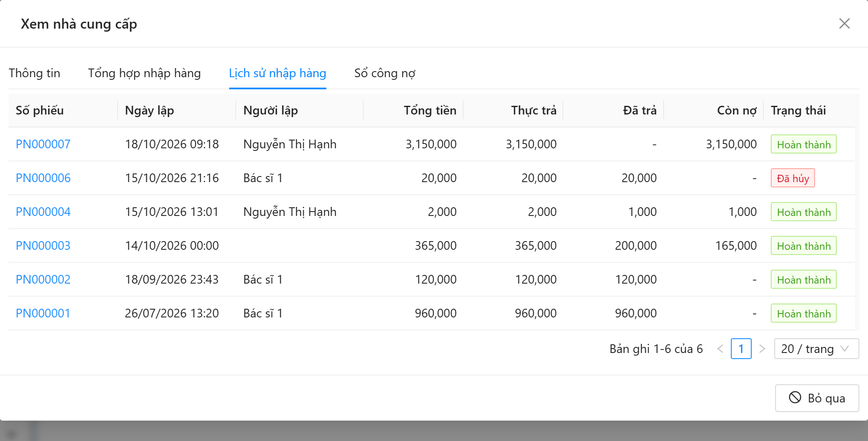Click the Bỏ qua button
Screen dimensions: 868x441
coord(817,398)
